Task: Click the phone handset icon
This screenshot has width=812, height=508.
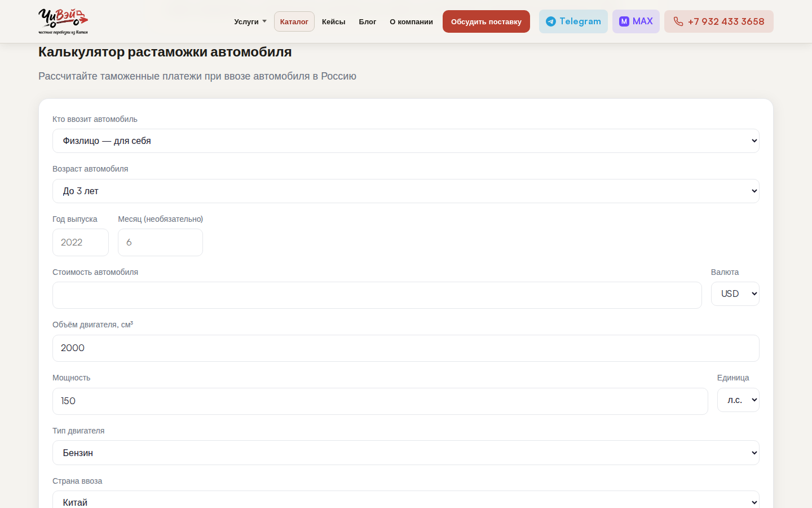Action: pos(678,21)
